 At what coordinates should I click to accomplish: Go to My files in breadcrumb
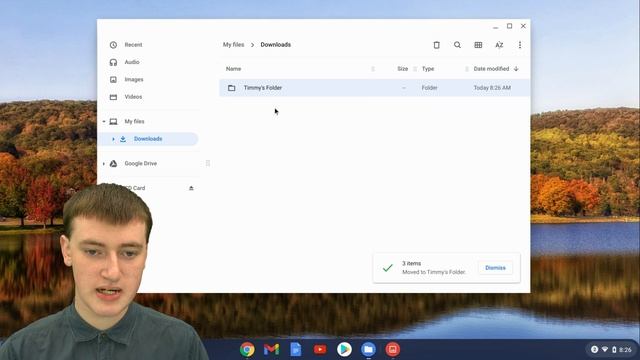pyautogui.click(x=233, y=45)
